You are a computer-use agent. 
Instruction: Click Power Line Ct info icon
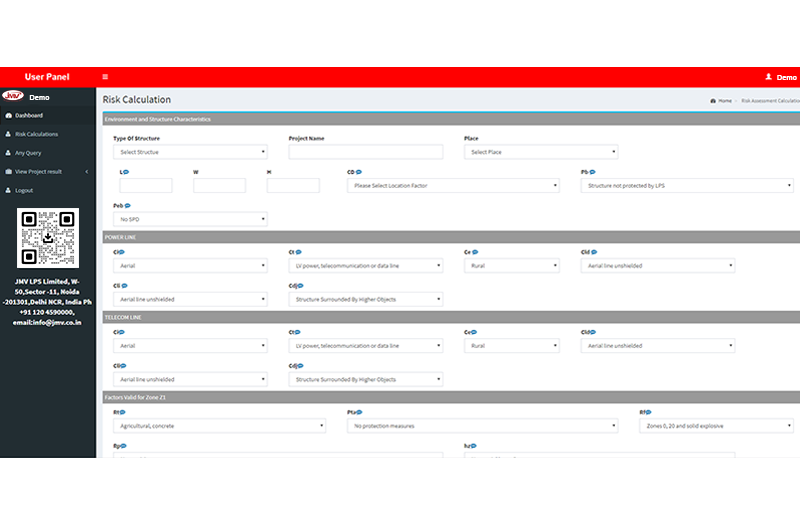(298, 252)
